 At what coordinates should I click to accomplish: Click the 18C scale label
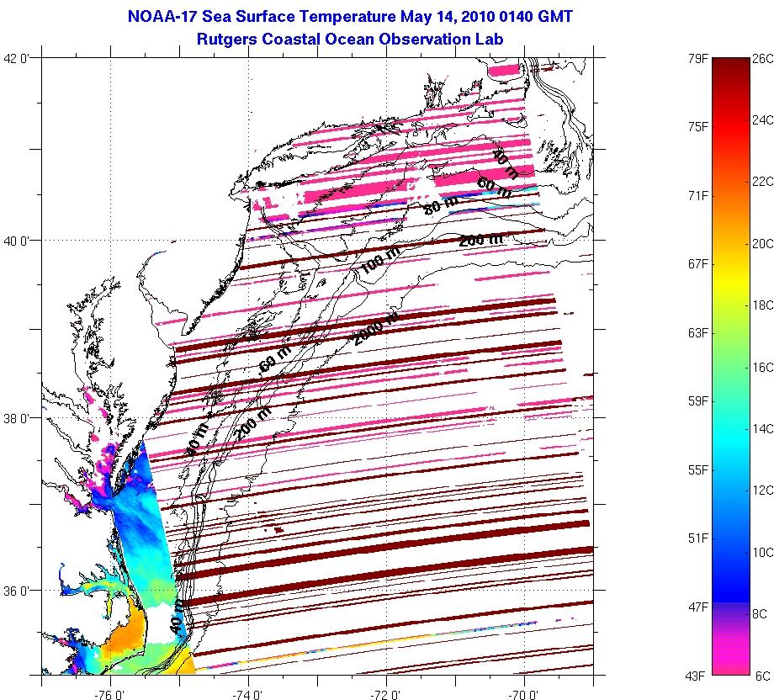[763, 305]
